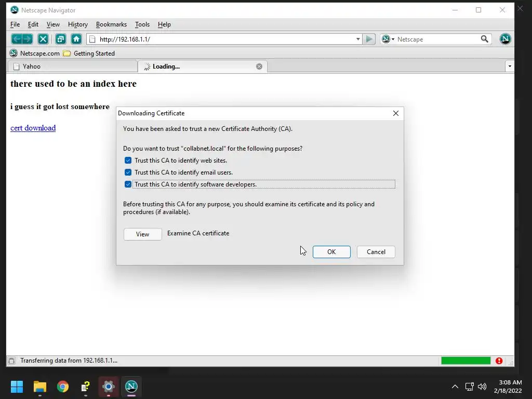Toggle trust CA to identify software developers
Image resolution: width=532 pixels, height=399 pixels.
pyautogui.click(x=128, y=184)
